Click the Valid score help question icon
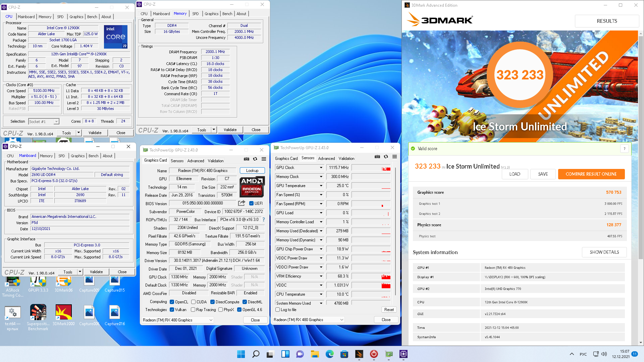The width and height of the screenshot is (644, 362). [x=625, y=149]
